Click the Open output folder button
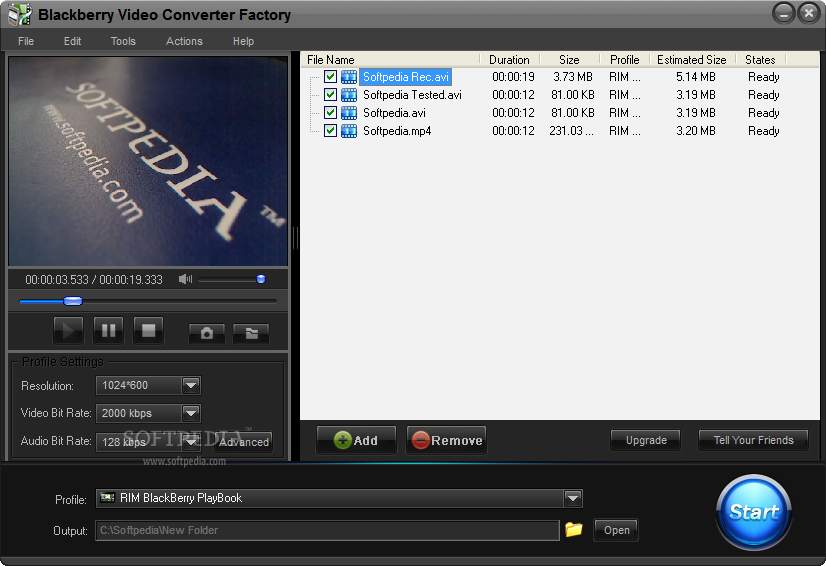Screen dimensions: 826x566 pos(616,530)
